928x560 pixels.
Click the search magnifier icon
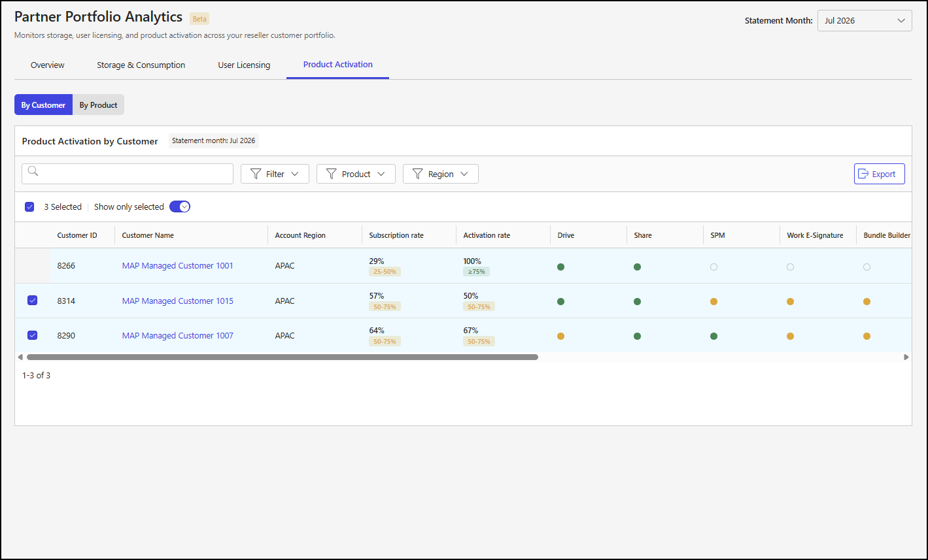pos(33,171)
